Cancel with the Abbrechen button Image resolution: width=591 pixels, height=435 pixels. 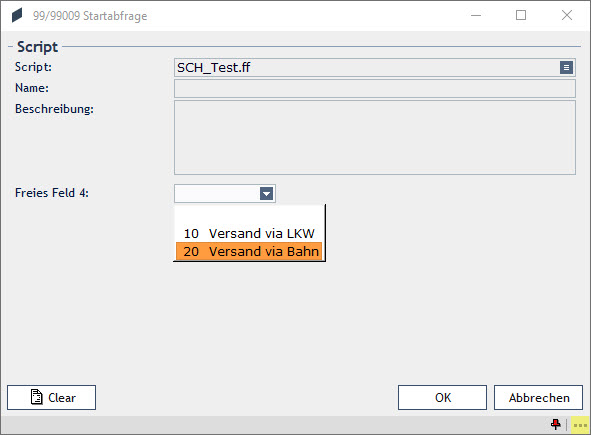(x=538, y=397)
